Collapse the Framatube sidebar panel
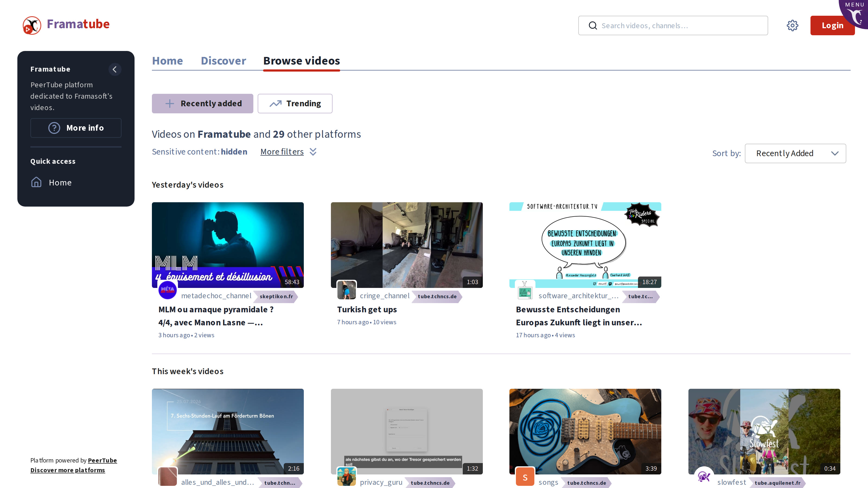Viewport: 868px width, 488px height. (114, 69)
